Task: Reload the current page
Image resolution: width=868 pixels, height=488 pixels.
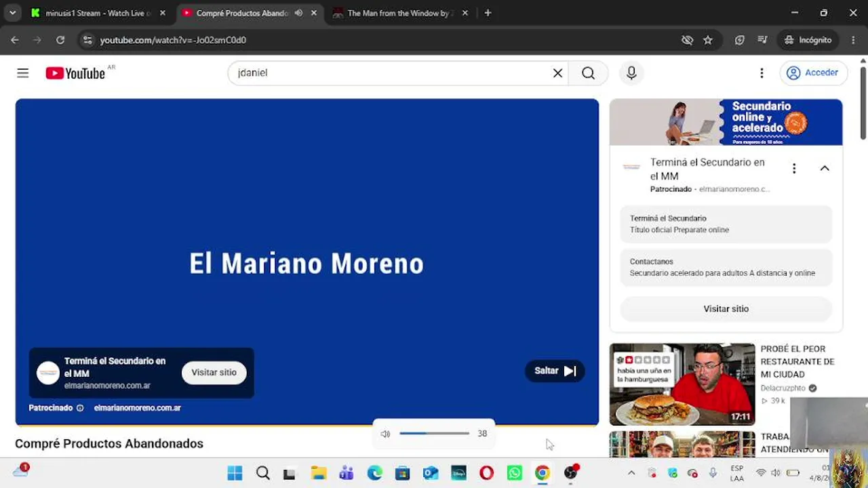Action: coord(60,40)
